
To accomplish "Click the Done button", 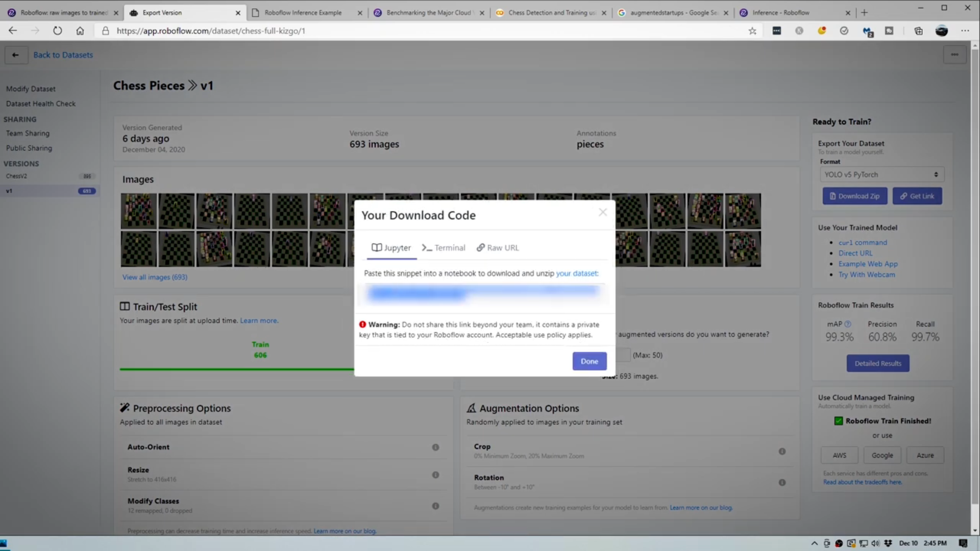I will coord(589,361).
